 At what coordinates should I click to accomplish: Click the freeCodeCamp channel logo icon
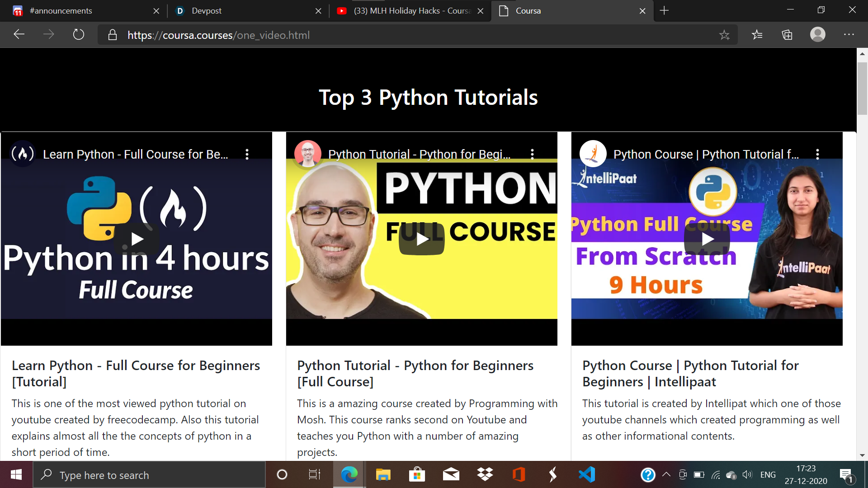(23, 154)
